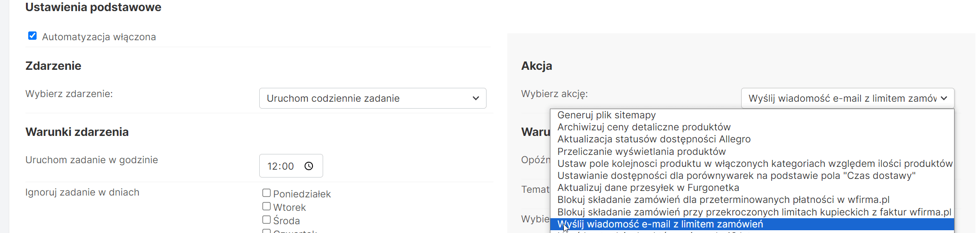This screenshot has width=980, height=233.
Task: Choose 'Blokuj składanie zamówień' for overdue wfirma.pl payments
Action: [723, 200]
